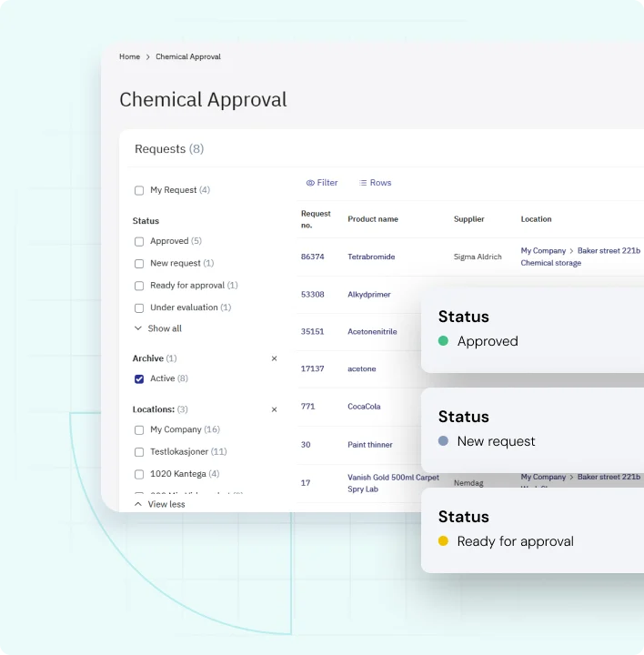Clear the Archive filter with X icon
This screenshot has height=655, width=644.
(x=274, y=358)
